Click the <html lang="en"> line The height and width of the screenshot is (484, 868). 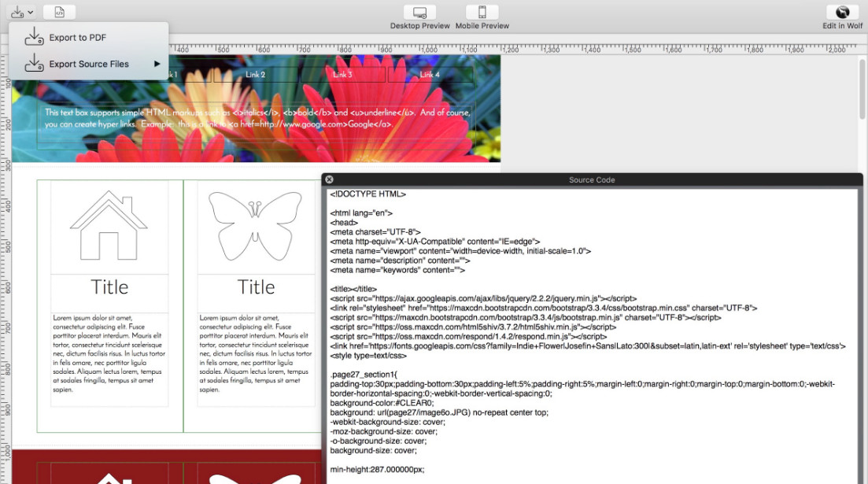pyautogui.click(x=361, y=213)
